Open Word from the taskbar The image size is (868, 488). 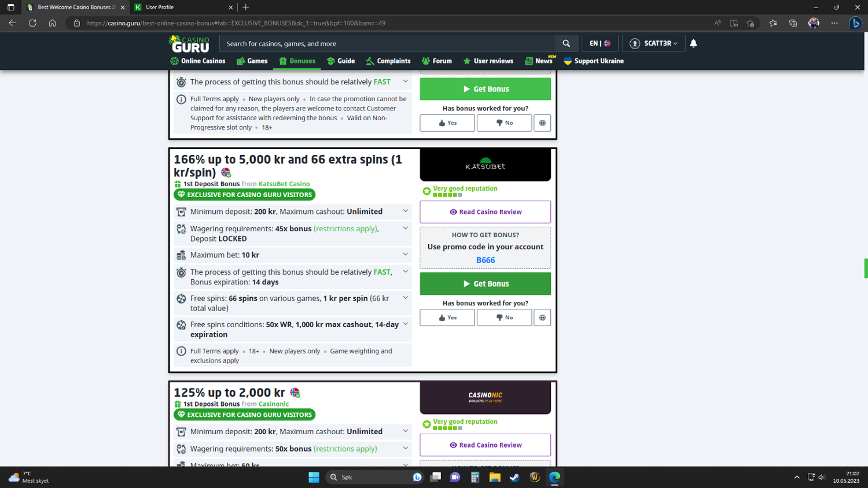(534, 477)
